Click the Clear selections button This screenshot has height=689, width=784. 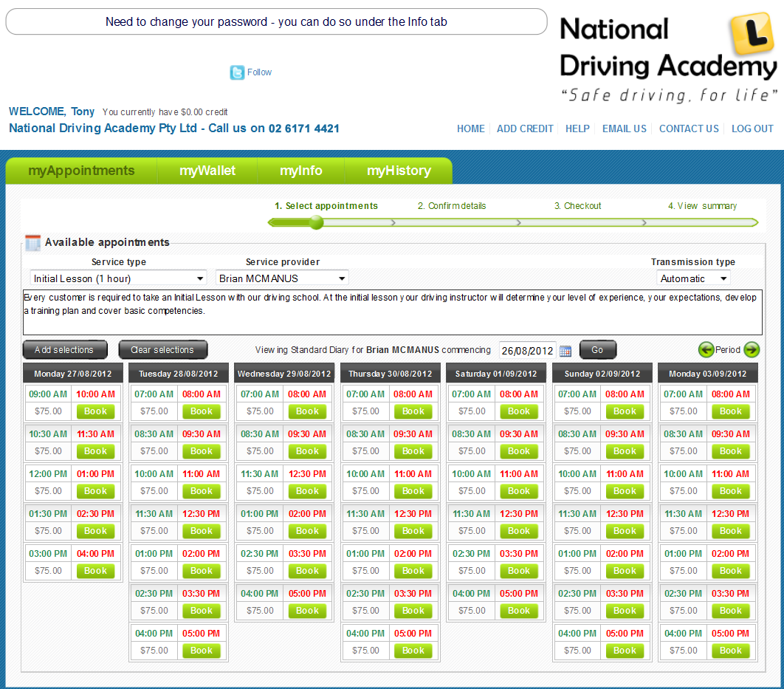click(162, 350)
